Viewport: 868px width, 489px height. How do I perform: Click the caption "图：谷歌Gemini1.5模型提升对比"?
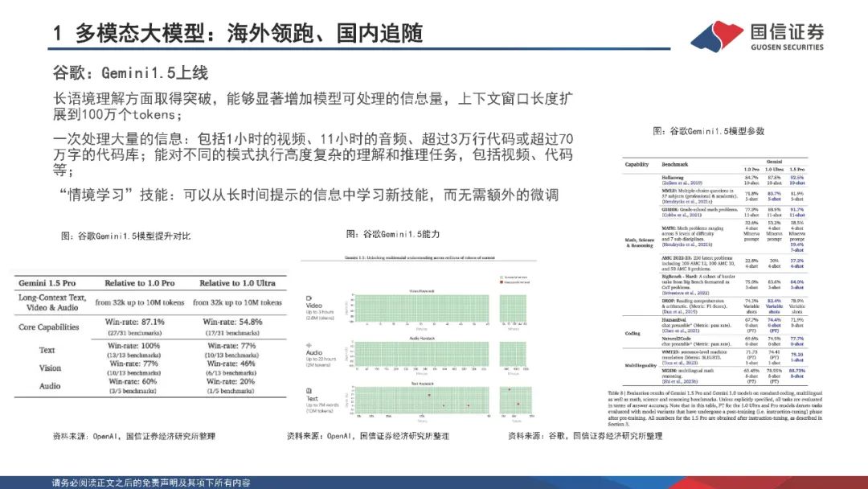(125, 236)
